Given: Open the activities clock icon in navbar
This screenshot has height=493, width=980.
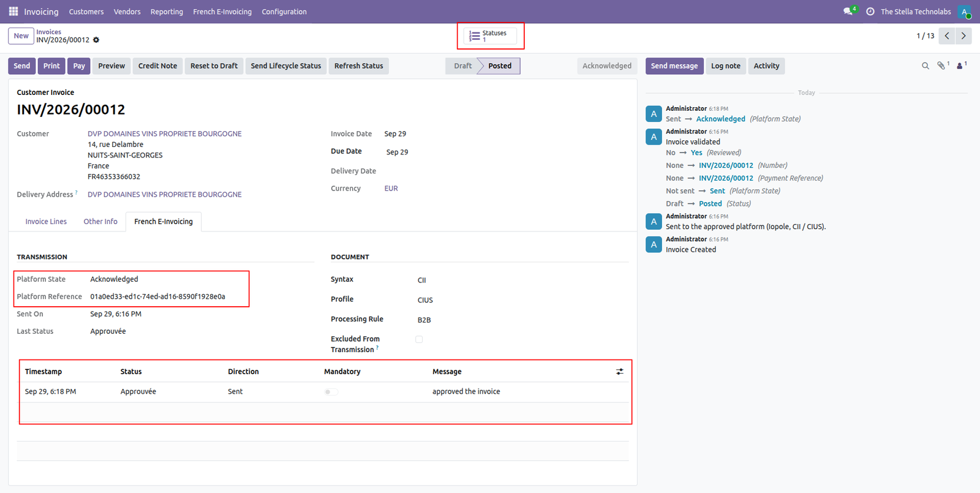Looking at the screenshot, I should tap(870, 12).
